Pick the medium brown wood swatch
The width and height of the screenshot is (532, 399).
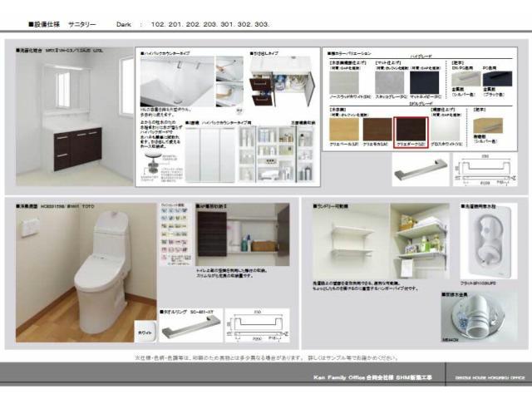coord(377,130)
